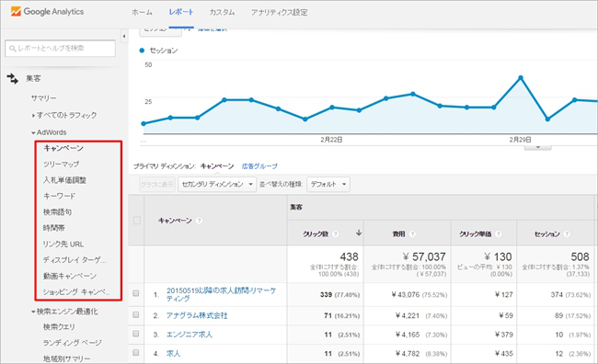Toggle the select-all checkbox in table header
The height and width of the screenshot is (364, 598).
[x=136, y=221]
